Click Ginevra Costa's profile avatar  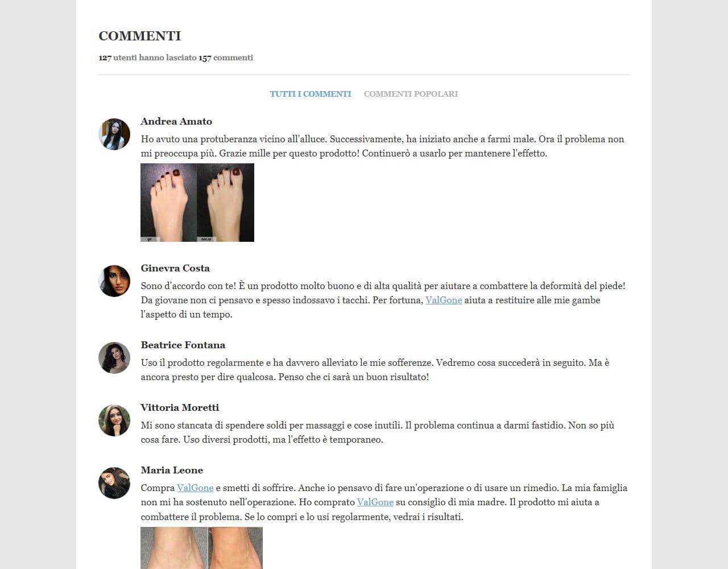[114, 281]
